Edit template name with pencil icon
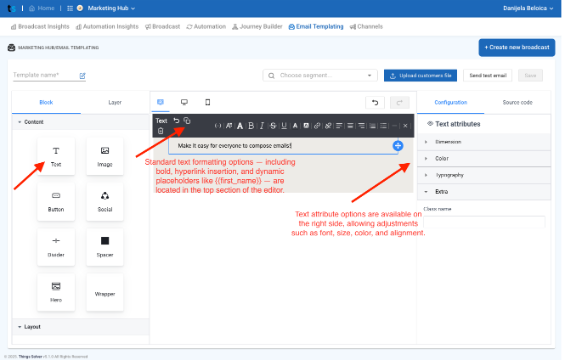Screen dimensions: 563x360 pyautogui.click(x=83, y=76)
